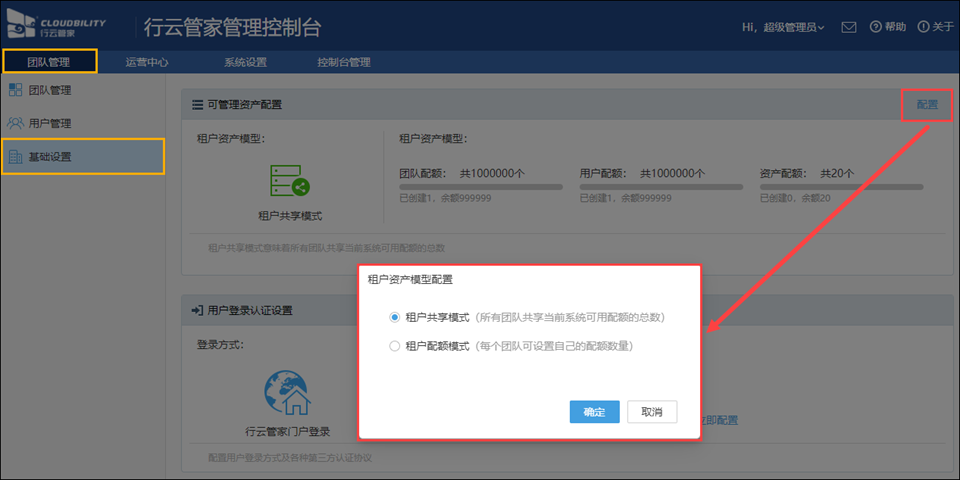Click the 基础设置 sidebar icon
This screenshot has height=480, width=960.
(15, 157)
